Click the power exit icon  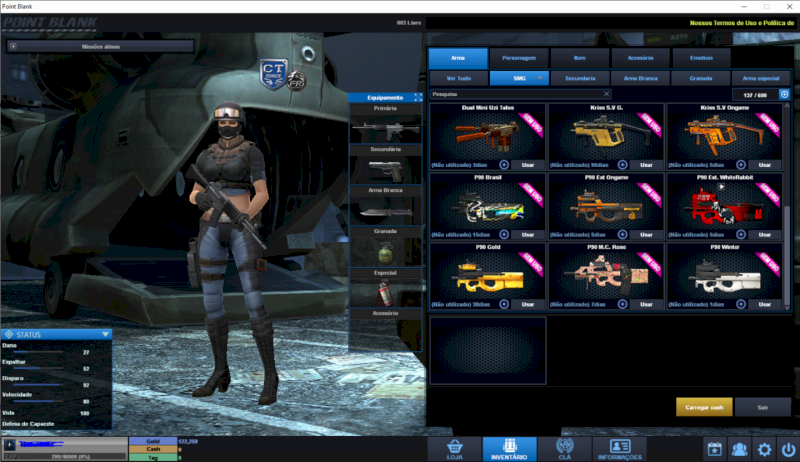tap(788, 449)
